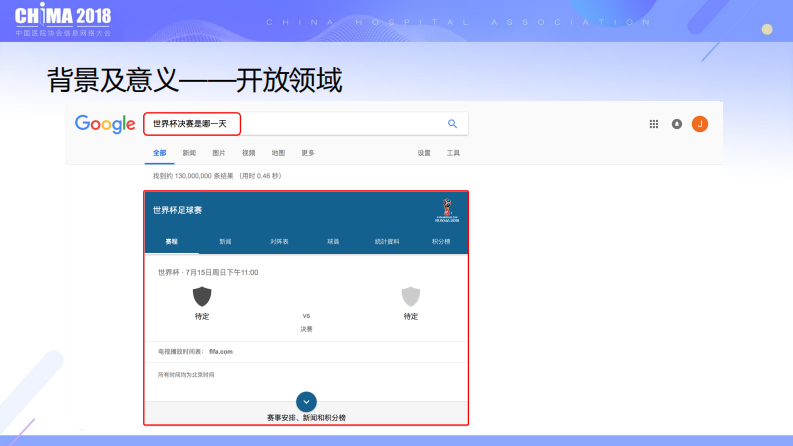This screenshot has width=793, height=446.
Task: Select the 视频 search tab
Action: 248,153
